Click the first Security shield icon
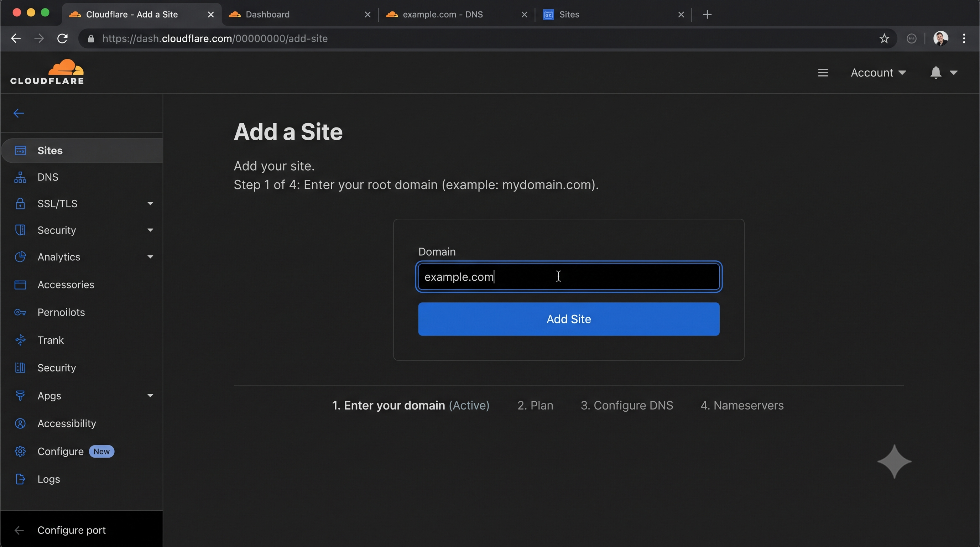 coord(20,230)
